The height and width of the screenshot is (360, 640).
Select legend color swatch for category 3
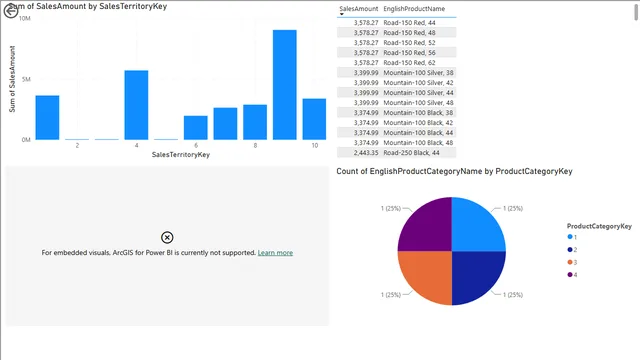click(x=570, y=262)
